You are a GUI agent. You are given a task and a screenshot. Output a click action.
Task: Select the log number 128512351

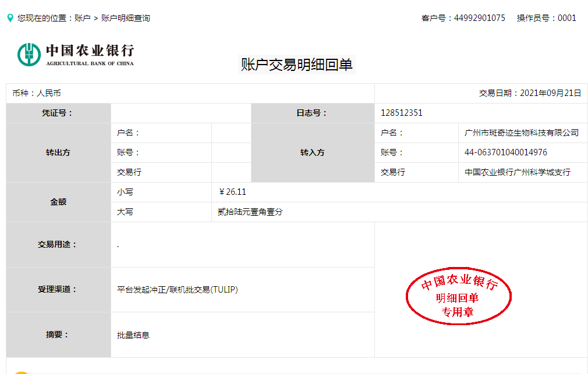401,113
